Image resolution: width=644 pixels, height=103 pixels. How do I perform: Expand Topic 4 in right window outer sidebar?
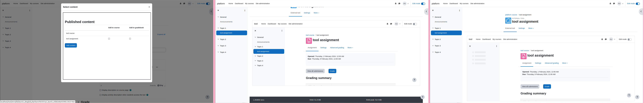(433, 52)
